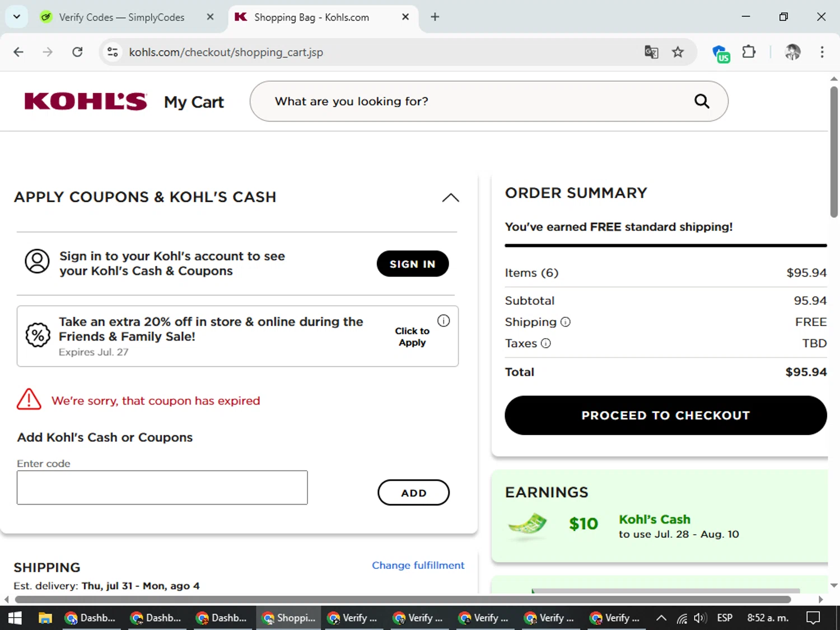Viewport: 840px width, 630px height.
Task: Click the 'Expires Jul. 27' text
Action: coord(94,352)
